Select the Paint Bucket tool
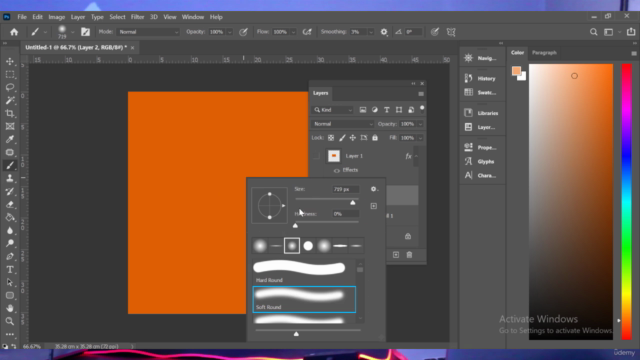 (x=10, y=218)
